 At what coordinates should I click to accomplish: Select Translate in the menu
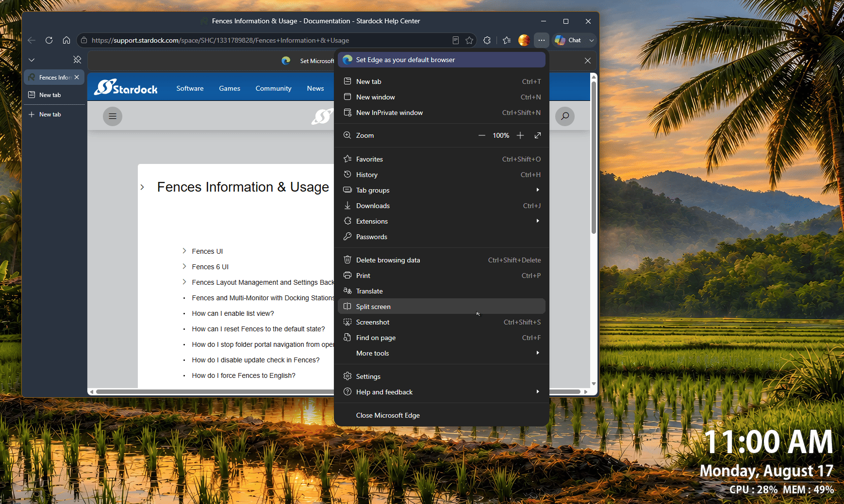[x=442, y=291]
